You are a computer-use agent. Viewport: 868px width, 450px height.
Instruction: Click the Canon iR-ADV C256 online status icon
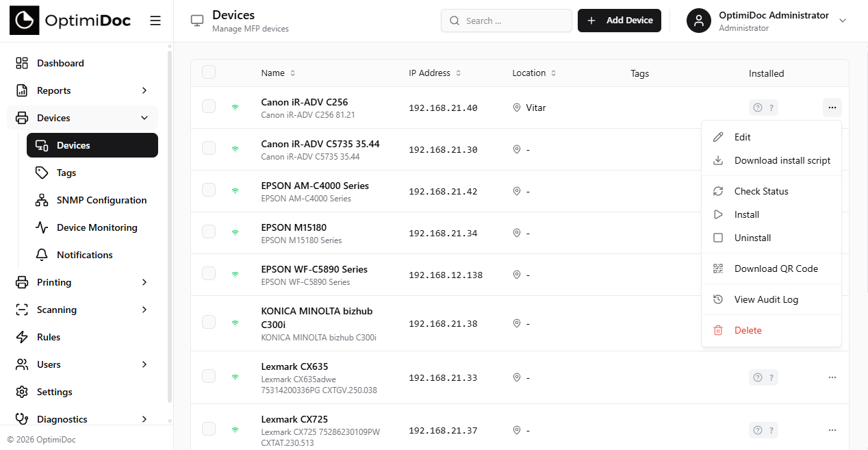[235, 108]
